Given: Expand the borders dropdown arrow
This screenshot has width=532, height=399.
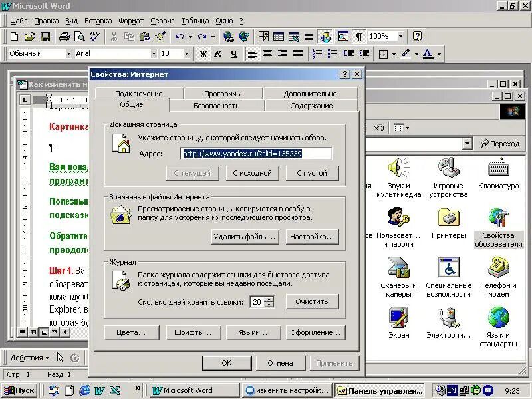Looking at the screenshot, I should [x=394, y=54].
